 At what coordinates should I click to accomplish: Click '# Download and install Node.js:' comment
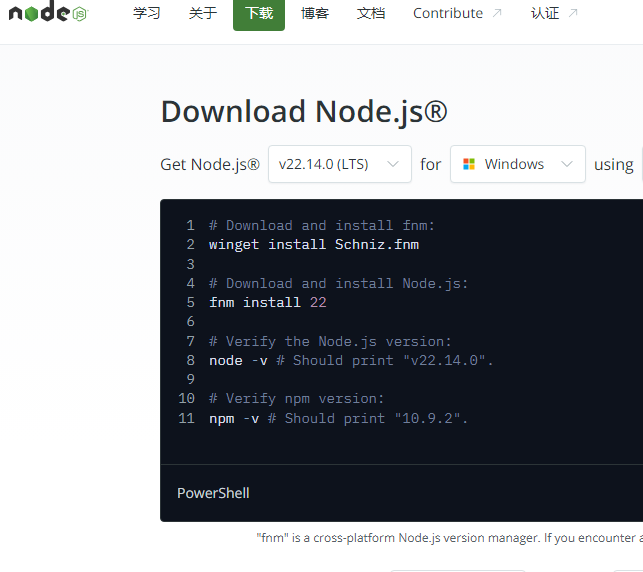(x=338, y=283)
